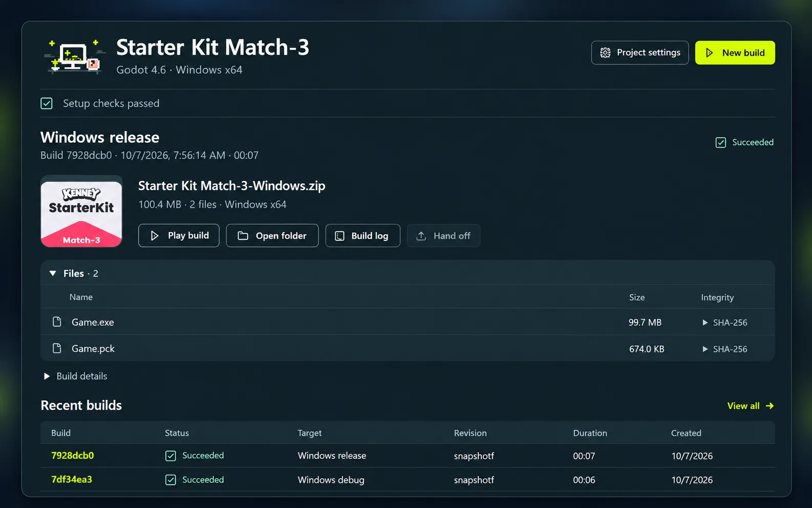Expand the Build details section

tap(76, 376)
